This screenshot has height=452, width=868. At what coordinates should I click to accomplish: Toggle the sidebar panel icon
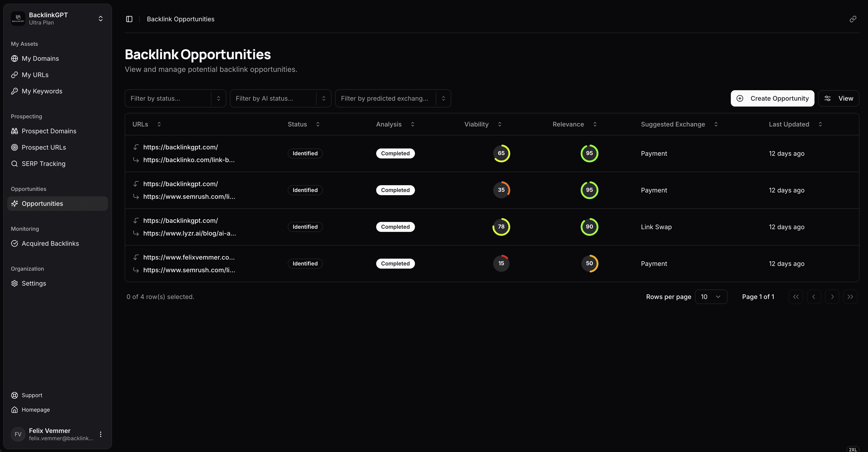point(129,19)
